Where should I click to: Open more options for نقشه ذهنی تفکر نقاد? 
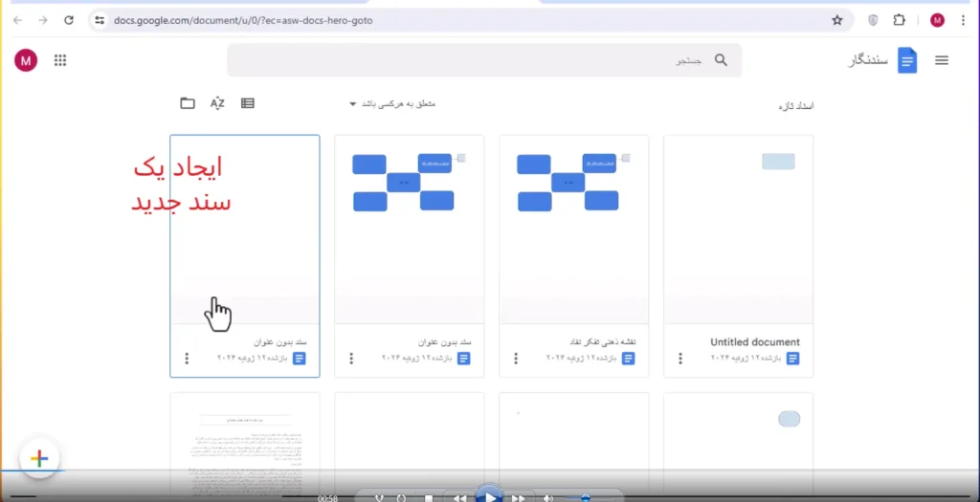516,359
